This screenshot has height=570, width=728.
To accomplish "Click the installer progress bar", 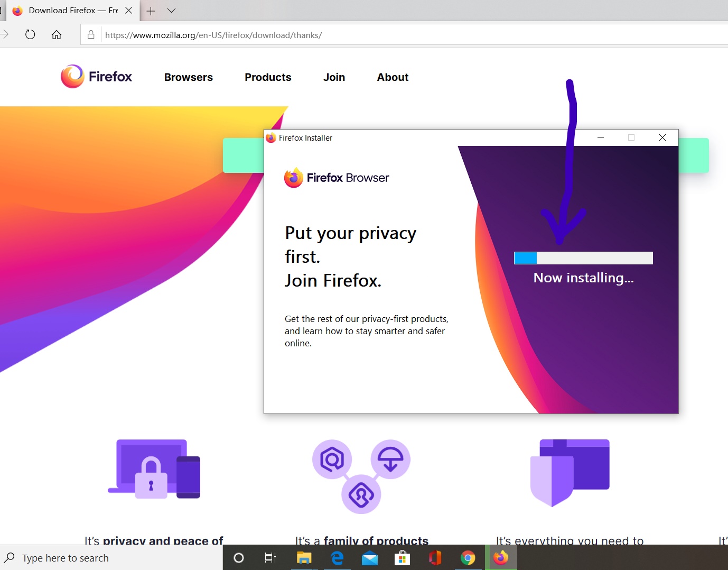I will click(x=583, y=258).
